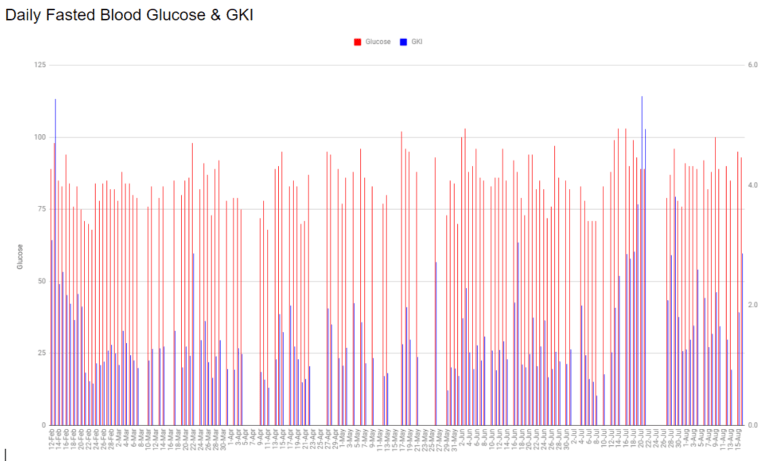Click the text cursor mark at bottom-left corner
This screenshot has width=768, height=461.
[5, 453]
